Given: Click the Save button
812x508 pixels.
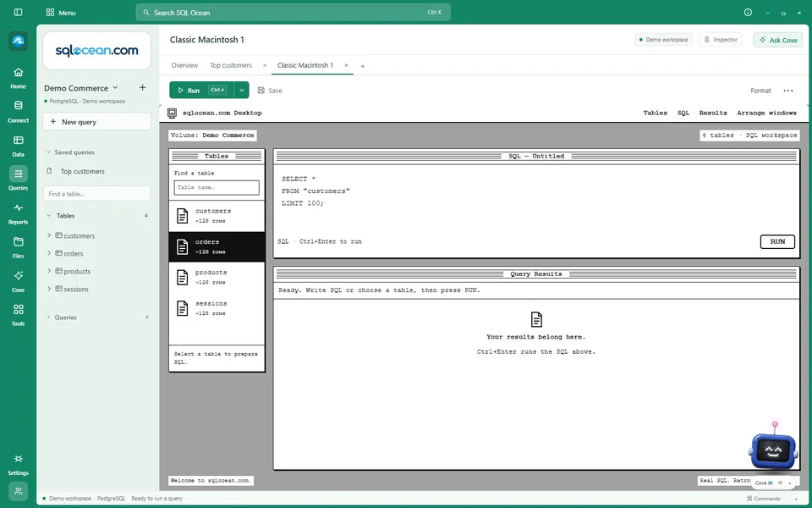Looking at the screenshot, I should pyautogui.click(x=270, y=91).
